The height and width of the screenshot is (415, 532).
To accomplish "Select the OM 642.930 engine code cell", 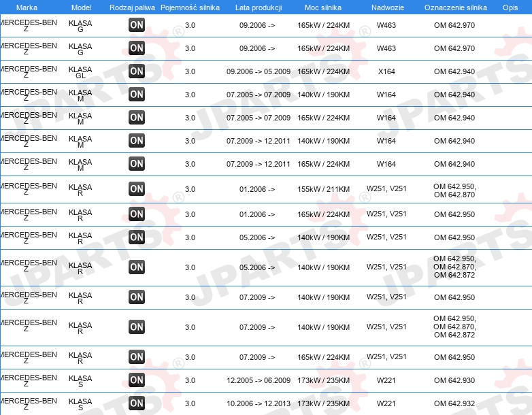I will tap(454, 380).
